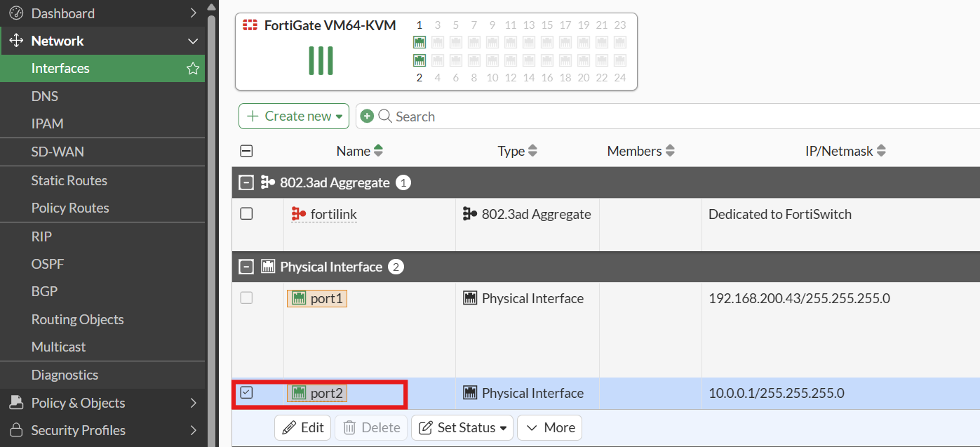Click the fortilink aggregate icon
Viewport: 980px width, 447px height.
pos(299,214)
